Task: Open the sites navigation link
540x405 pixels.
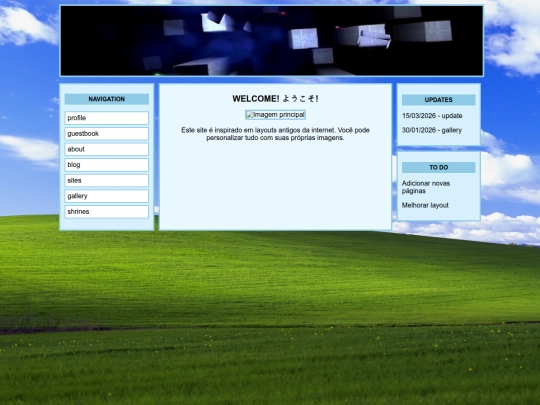Action: [x=106, y=180]
